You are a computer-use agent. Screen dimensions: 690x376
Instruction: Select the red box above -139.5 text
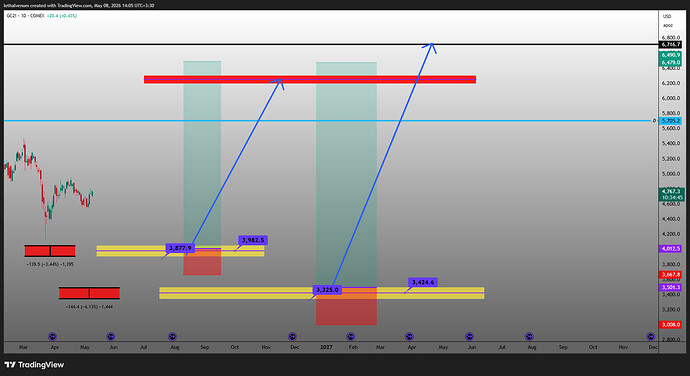[50, 251]
